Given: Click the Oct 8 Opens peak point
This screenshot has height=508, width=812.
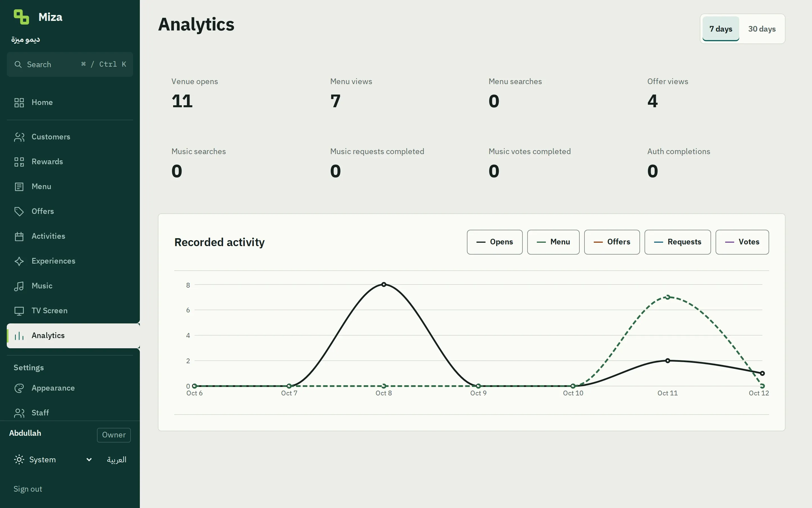Looking at the screenshot, I should click(x=384, y=284).
